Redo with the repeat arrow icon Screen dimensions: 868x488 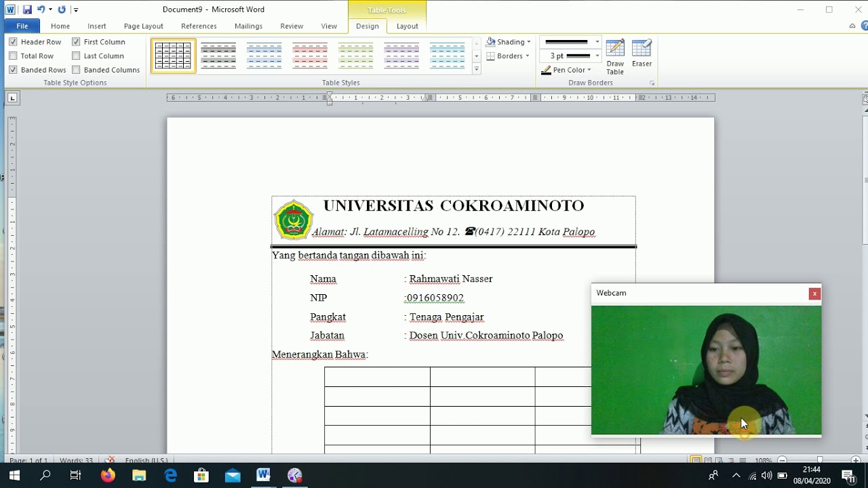[62, 9]
